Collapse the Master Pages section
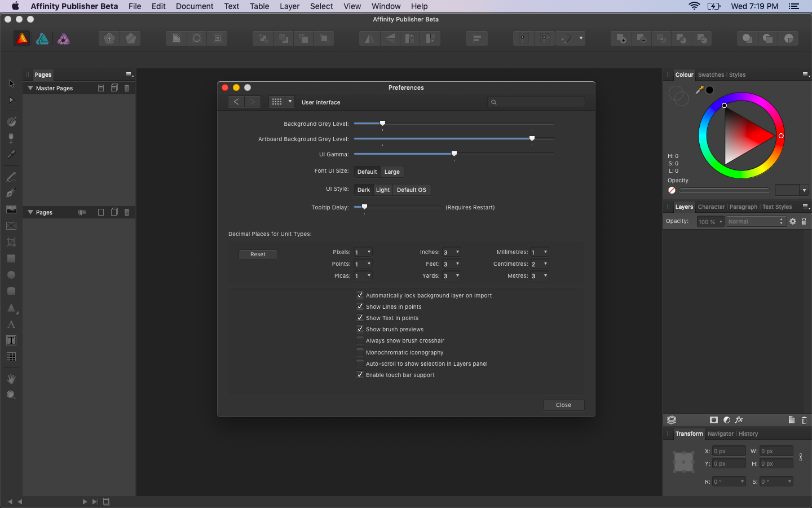Image resolution: width=812 pixels, height=508 pixels. (30, 88)
